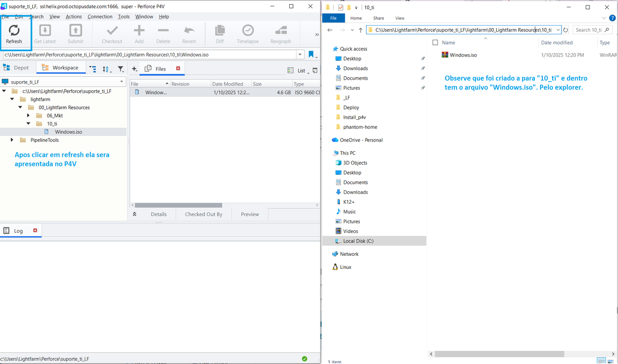Click the plus icon to add a tab
This screenshot has width=618, height=364.
point(135,69)
